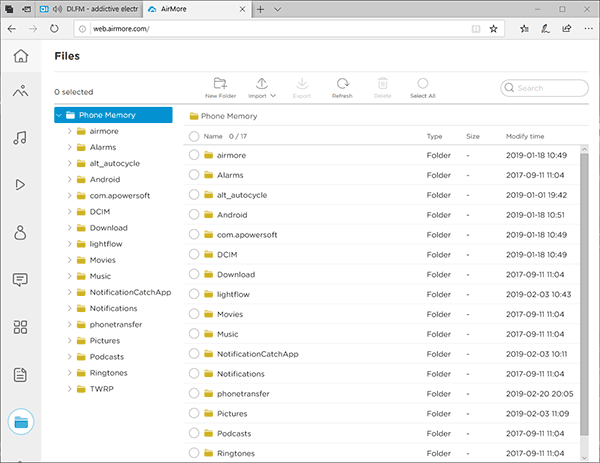Select the Alarms folder checkbox
Screen dimensions: 600x463
click(194, 175)
